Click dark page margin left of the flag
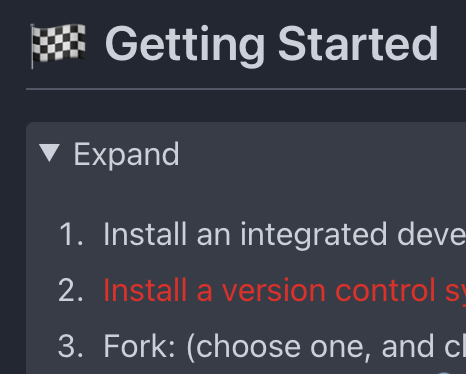The width and height of the screenshot is (466, 374). [13, 45]
